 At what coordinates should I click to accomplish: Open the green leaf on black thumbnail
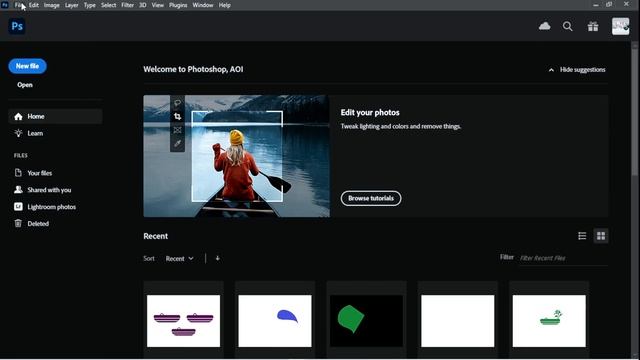366,321
